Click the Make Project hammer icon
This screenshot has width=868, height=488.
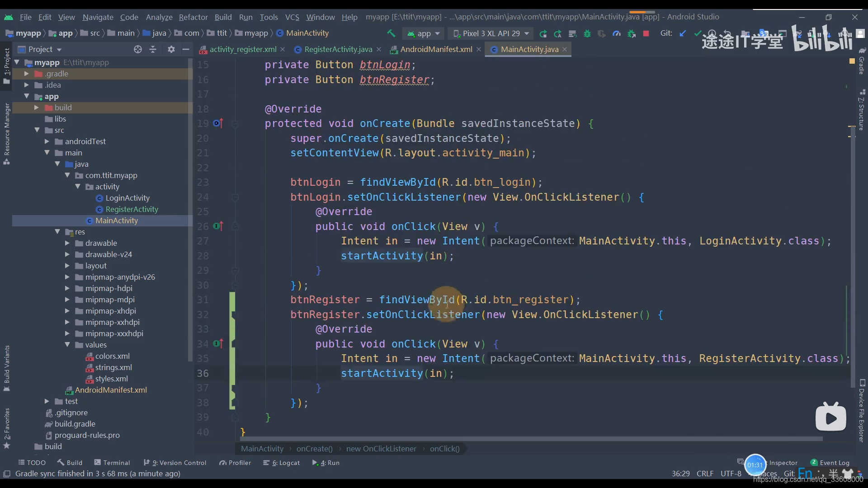[391, 33]
